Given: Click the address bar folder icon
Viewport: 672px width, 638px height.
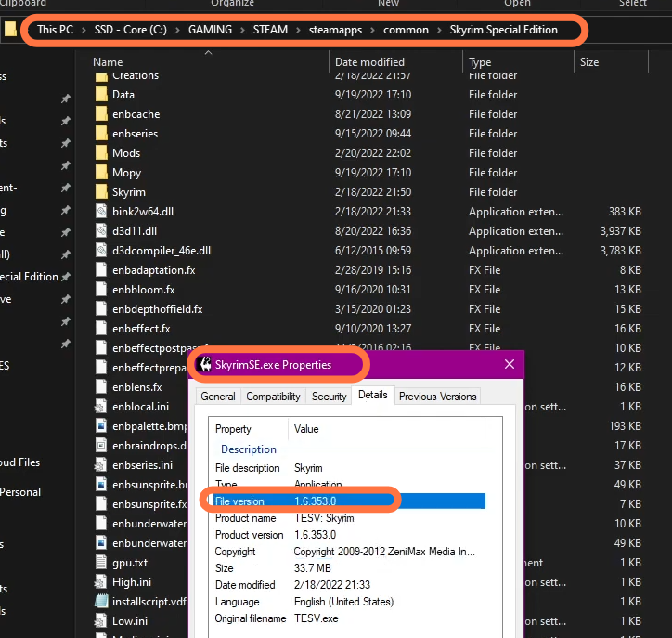Looking at the screenshot, I should click(10, 29).
